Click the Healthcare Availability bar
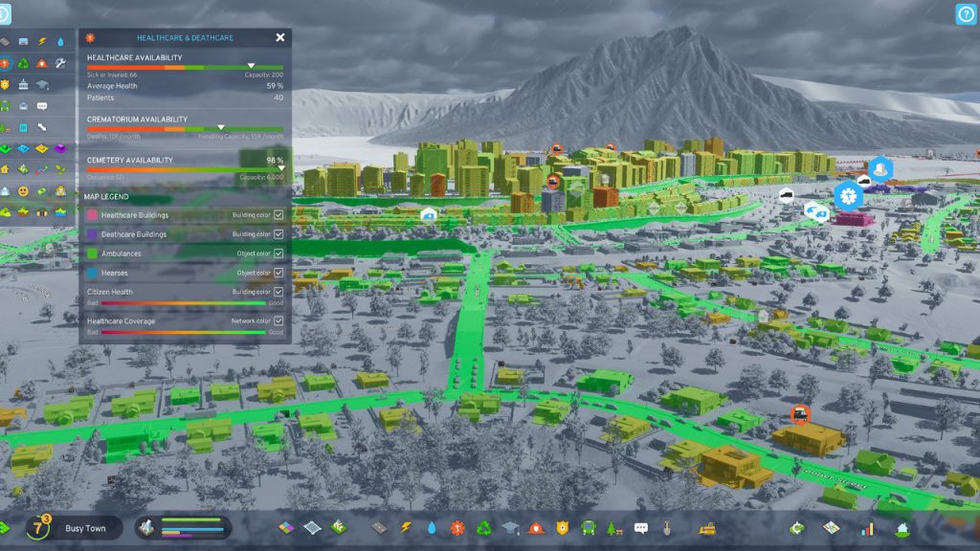 click(185, 67)
